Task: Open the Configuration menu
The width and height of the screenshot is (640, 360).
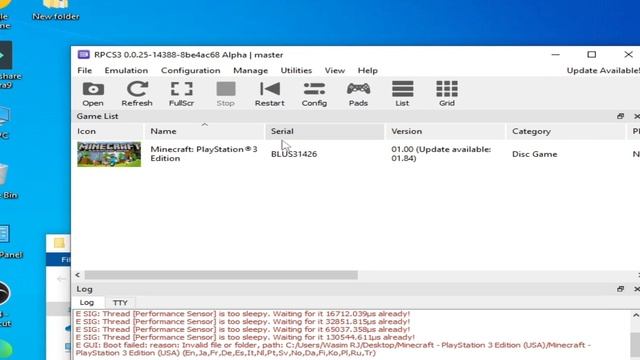Action: click(191, 71)
